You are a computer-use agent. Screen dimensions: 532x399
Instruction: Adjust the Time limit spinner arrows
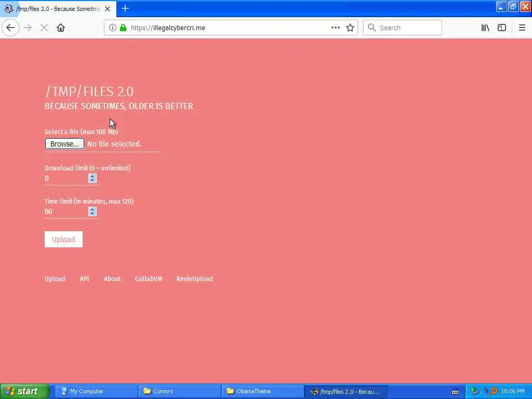[92, 212]
